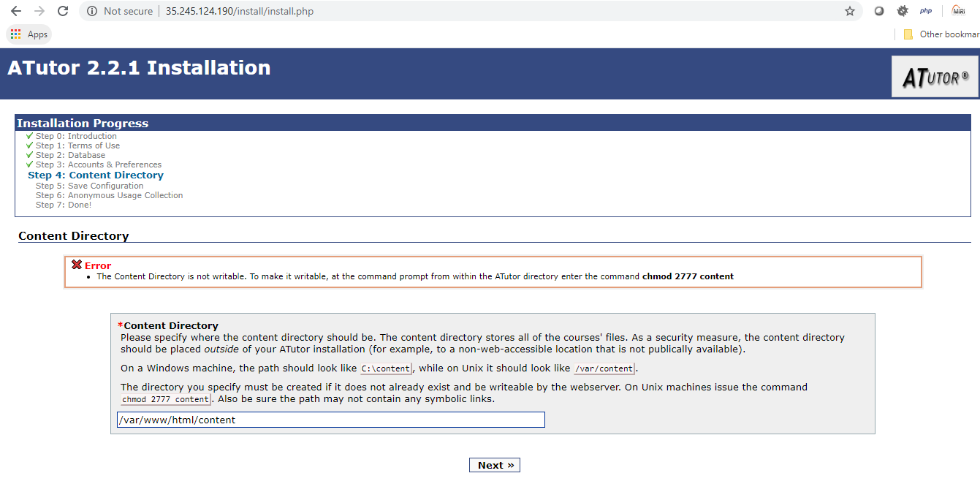Click the Content Directory path field
This screenshot has width=980, height=484.
[x=331, y=420]
